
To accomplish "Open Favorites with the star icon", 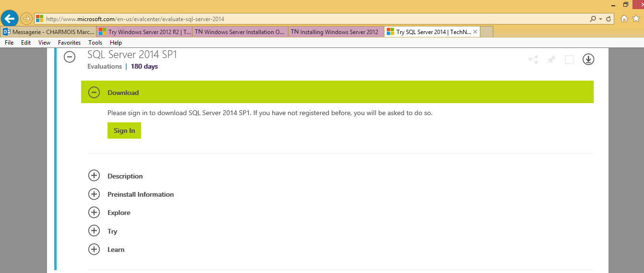I will 636,19.
